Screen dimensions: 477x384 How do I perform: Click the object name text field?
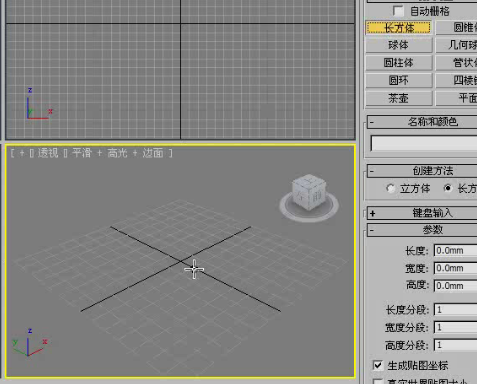[424, 144]
